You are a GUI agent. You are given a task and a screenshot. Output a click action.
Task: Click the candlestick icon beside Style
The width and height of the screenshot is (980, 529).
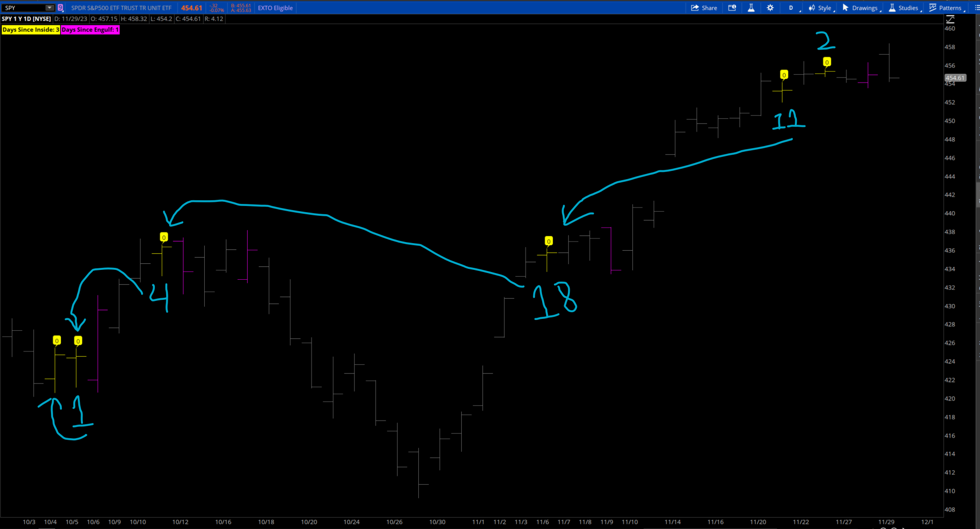812,8
